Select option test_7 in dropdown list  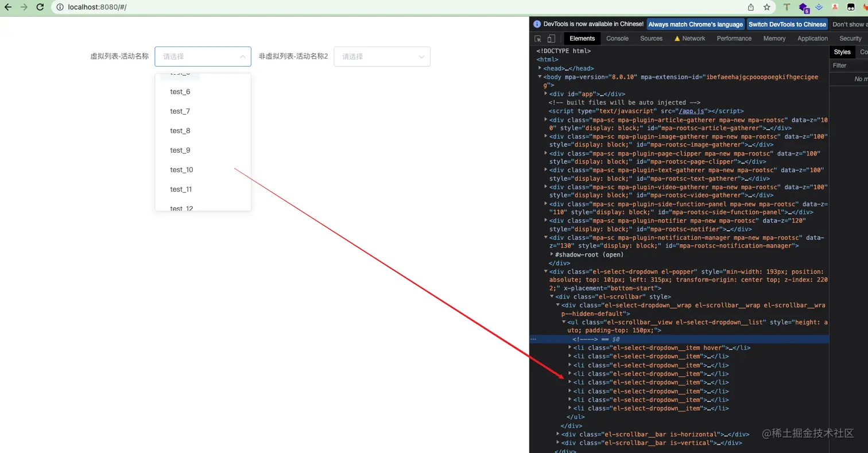coord(203,111)
